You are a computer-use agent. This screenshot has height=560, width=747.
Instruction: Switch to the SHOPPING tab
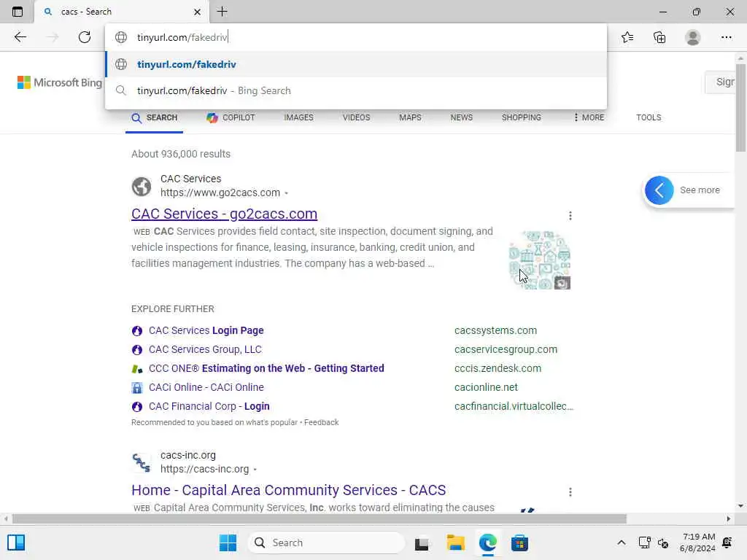tap(521, 117)
